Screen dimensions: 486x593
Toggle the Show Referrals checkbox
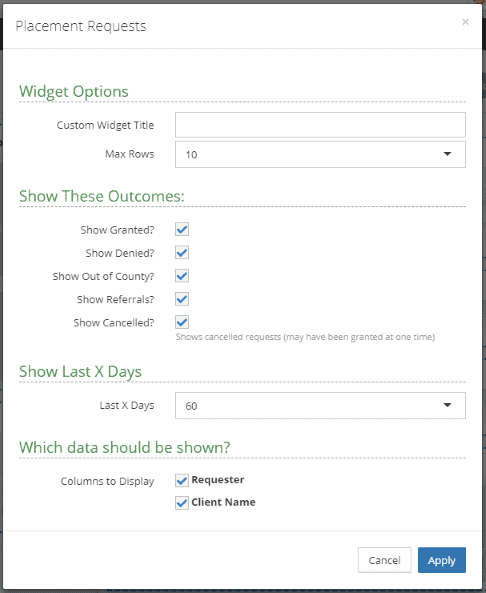coord(182,299)
